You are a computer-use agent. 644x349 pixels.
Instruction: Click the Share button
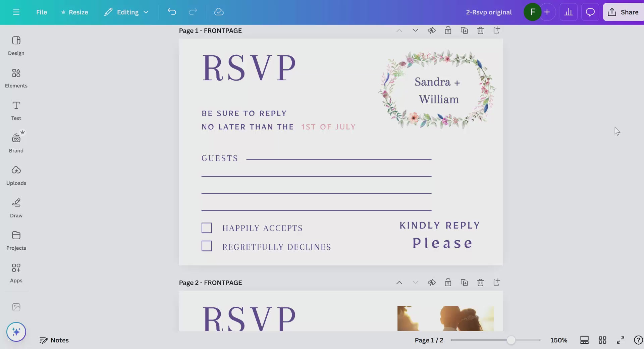[623, 12]
